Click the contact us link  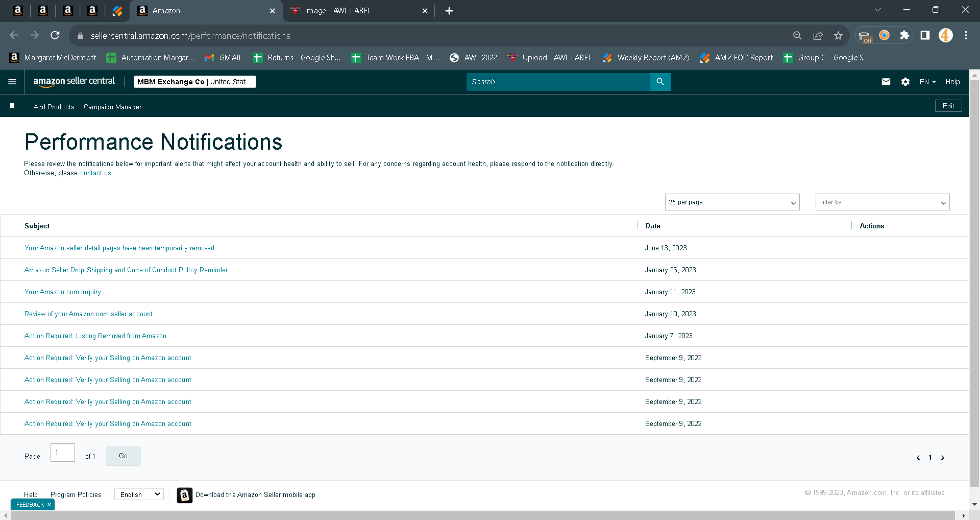tap(95, 173)
